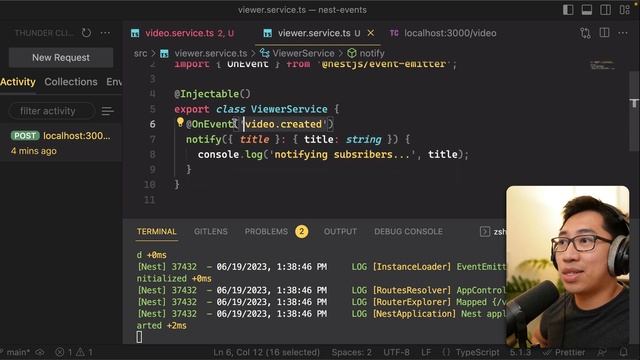This screenshot has height=360, width=640.
Task: Click the editor vertical scrollbar marker
Action: [633, 103]
